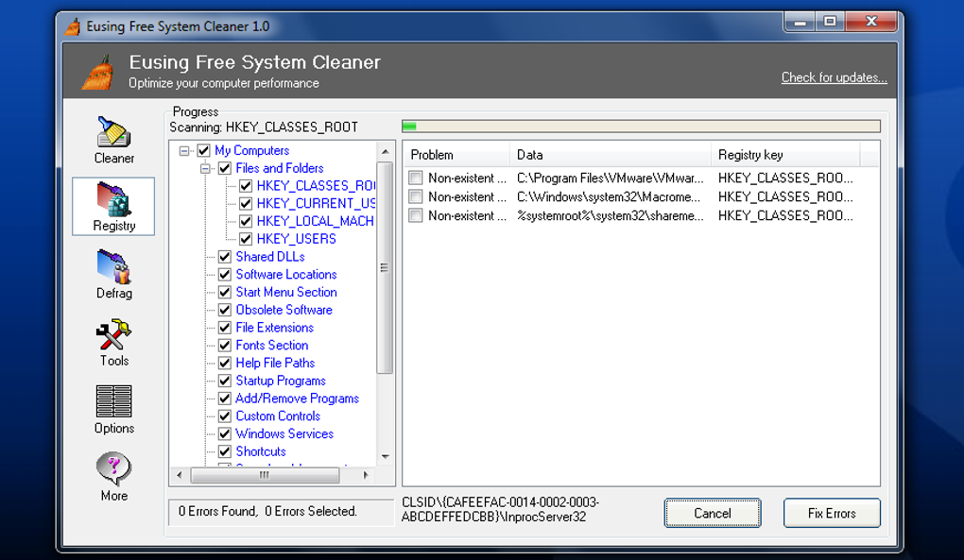964x560 pixels.
Task: Click the title bar broom icon
Action: coord(73,26)
